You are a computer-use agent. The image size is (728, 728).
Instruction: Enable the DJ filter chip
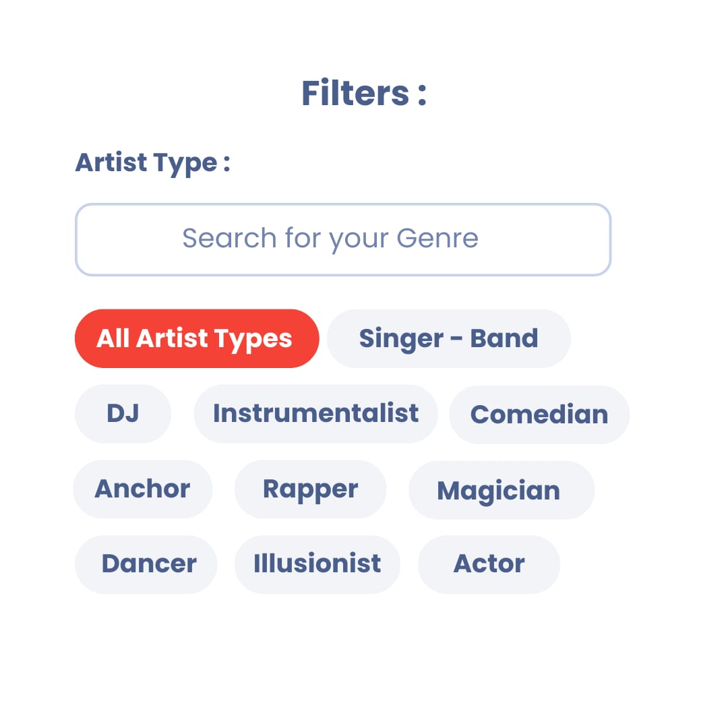click(x=123, y=414)
